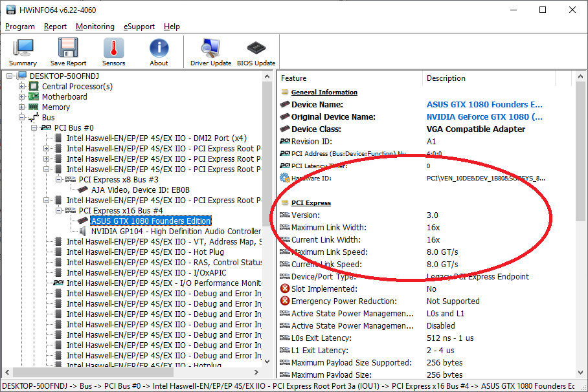Image resolution: width=588 pixels, height=392 pixels.
Task: Collapse the PCI Bus #0 node
Action: point(34,127)
